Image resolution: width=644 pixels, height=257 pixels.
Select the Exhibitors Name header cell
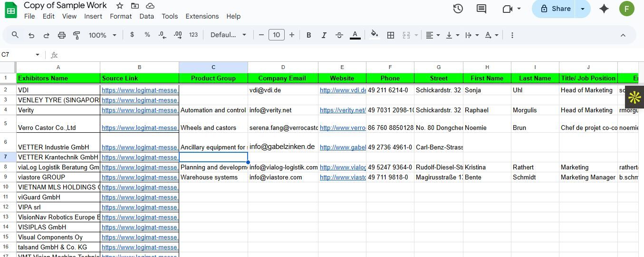(58, 78)
